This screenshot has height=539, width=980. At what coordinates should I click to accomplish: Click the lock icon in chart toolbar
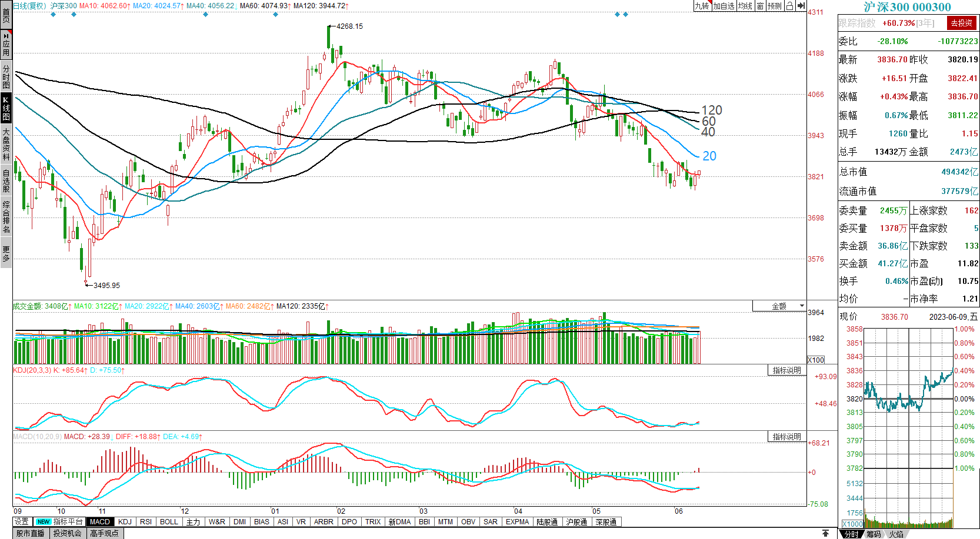[789, 6]
